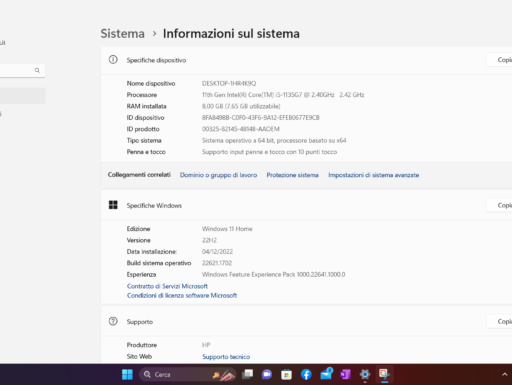Screen dimensions: 512x385
Task: Open the Mail app on the taskbar
Action: click(x=326, y=374)
